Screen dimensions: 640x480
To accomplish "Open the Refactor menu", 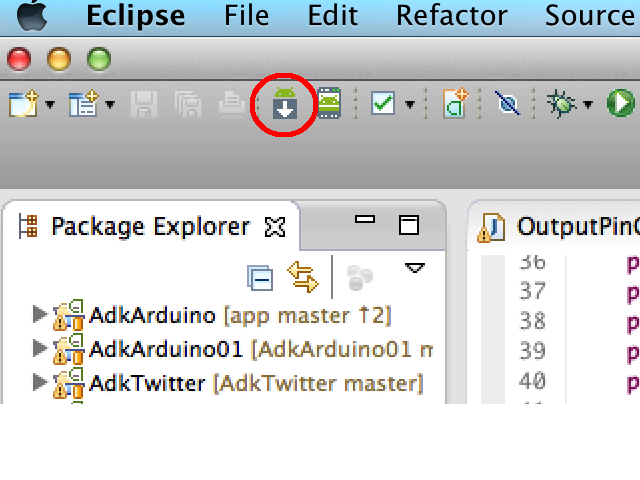I will click(x=451, y=16).
